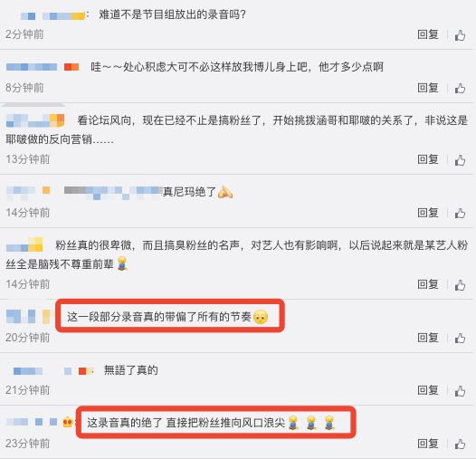Open the username of 難道不是节目组 commenter
Image resolution: width=476 pixels, height=459 pixels.
[x=53, y=15]
